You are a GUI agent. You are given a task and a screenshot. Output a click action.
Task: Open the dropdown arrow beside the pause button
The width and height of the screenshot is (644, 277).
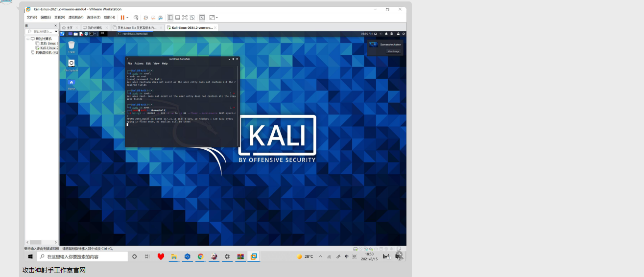(127, 18)
